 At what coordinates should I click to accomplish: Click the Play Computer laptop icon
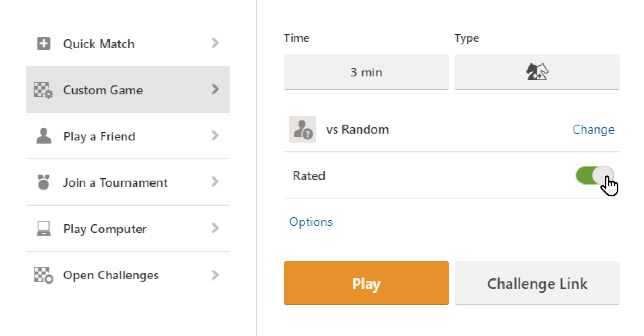click(43, 229)
